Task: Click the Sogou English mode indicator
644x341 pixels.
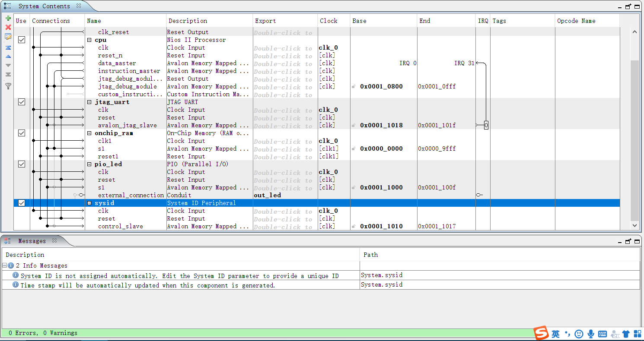Action: click(556, 334)
